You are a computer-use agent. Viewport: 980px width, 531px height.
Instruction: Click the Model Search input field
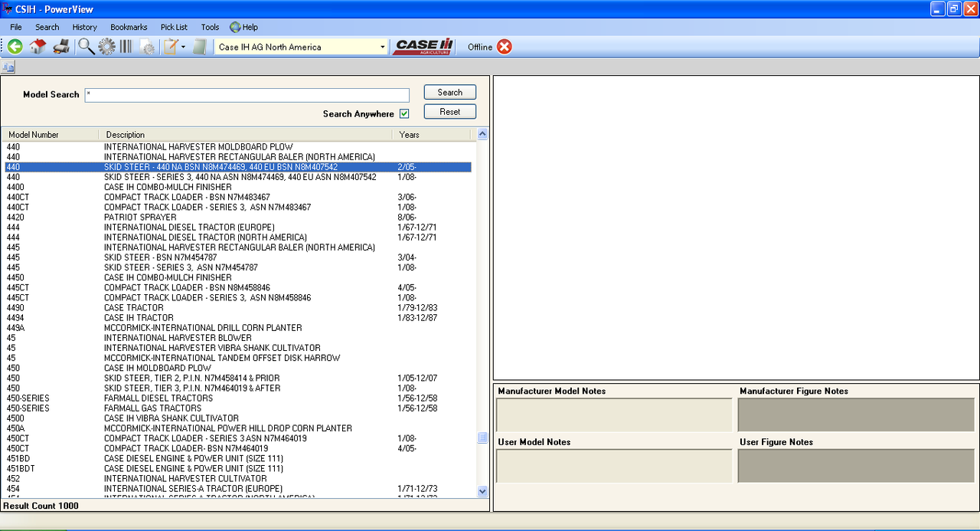click(247, 94)
